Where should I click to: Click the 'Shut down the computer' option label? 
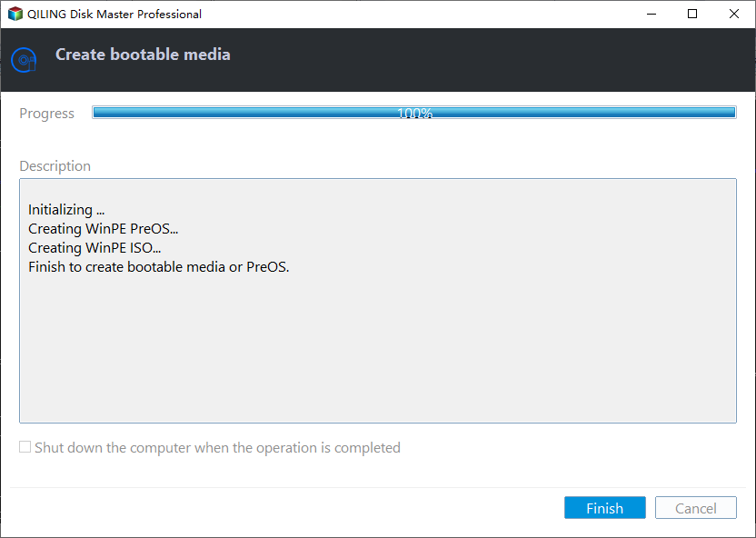coord(217,447)
